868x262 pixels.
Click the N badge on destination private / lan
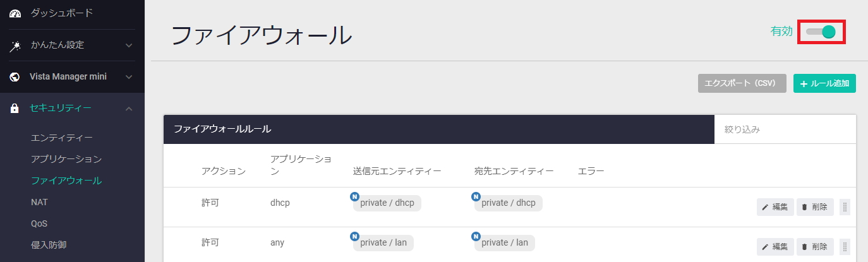point(475,237)
